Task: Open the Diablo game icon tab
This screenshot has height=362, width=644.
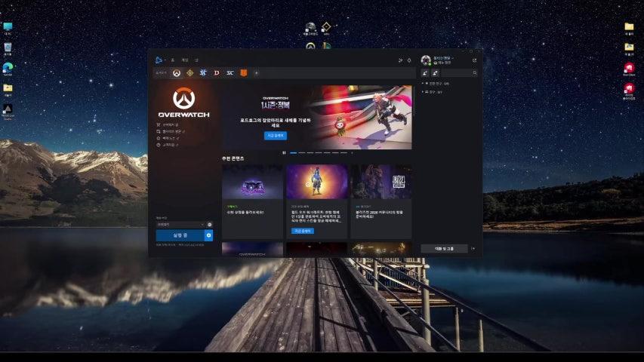Action: pyautogui.click(x=217, y=73)
